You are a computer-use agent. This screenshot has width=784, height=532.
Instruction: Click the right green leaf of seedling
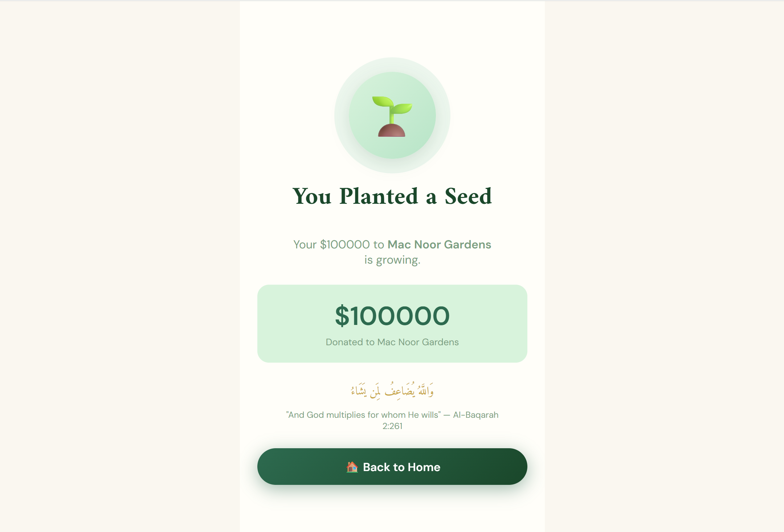402,108
